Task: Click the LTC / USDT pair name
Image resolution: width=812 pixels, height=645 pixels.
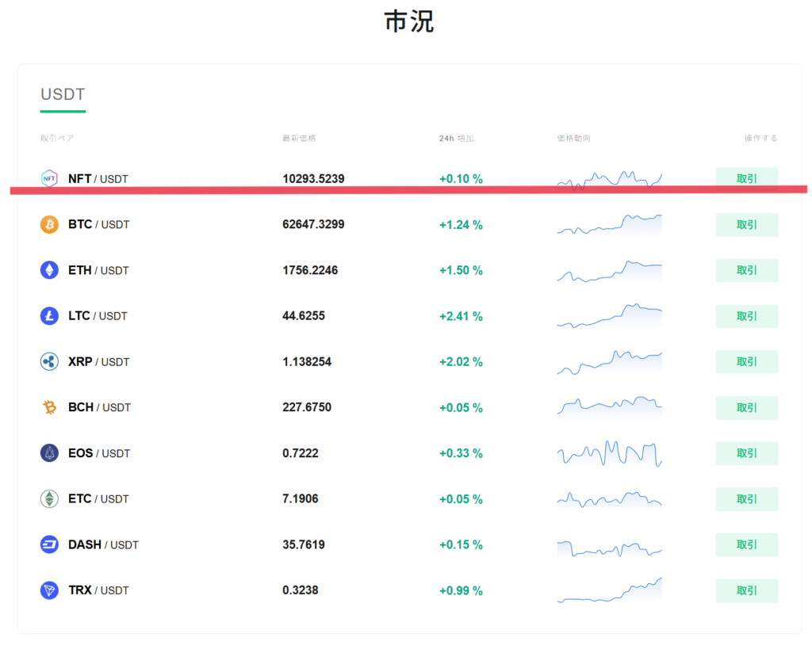Action: click(x=98, y=316)
